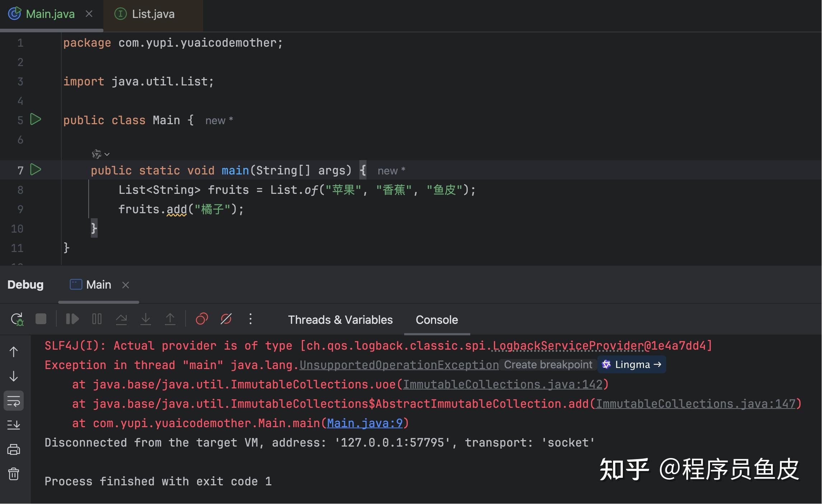Open Lingma assistant for the exception

pos(632,365)
